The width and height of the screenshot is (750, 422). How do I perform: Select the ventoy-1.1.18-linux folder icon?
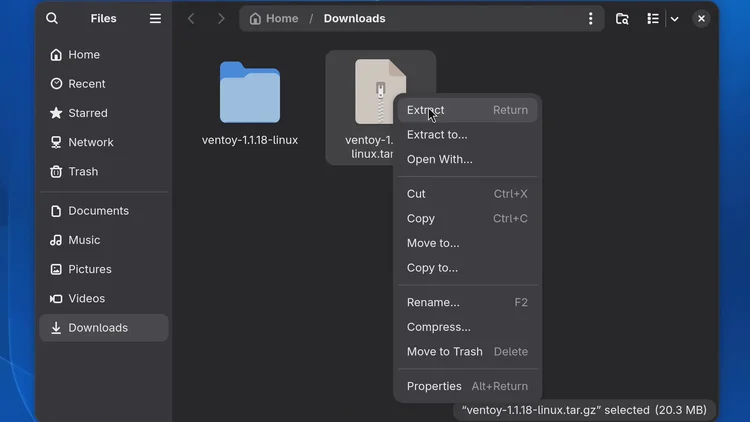point(250,92)
